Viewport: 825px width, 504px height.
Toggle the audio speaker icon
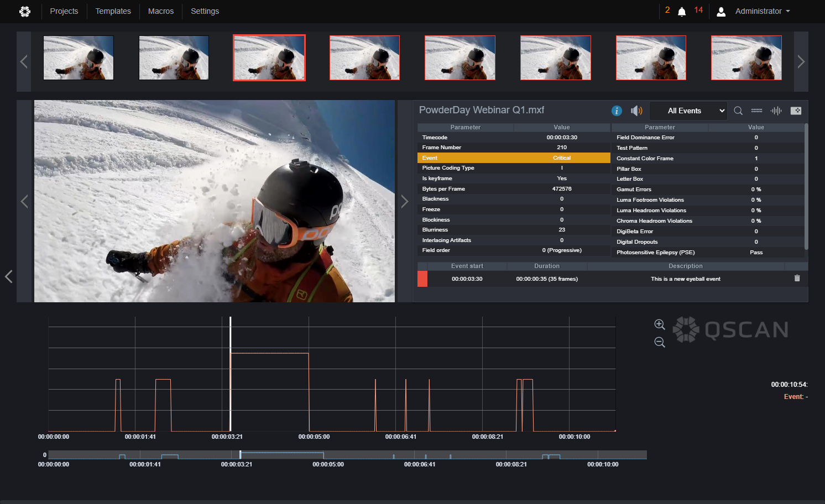click(636, 111)
